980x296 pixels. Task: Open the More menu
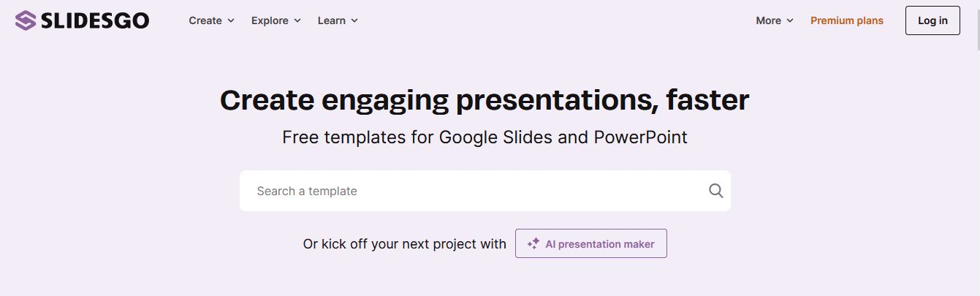(x=768, y=20)
